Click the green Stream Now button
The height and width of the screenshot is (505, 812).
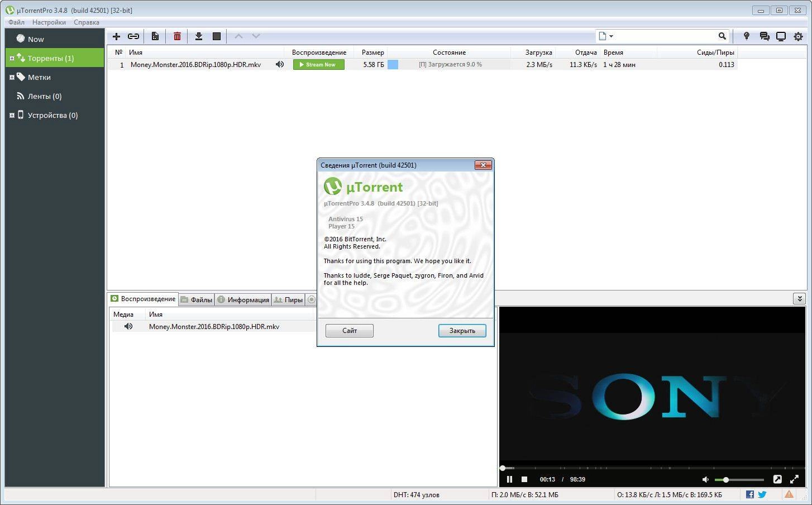tap(319, 65)
